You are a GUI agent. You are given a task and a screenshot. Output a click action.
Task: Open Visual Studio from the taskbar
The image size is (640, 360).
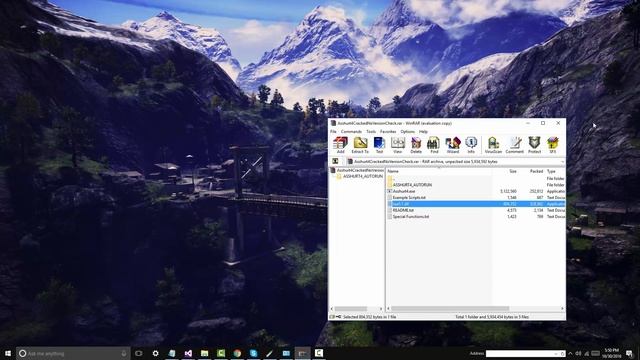point(188,353)
